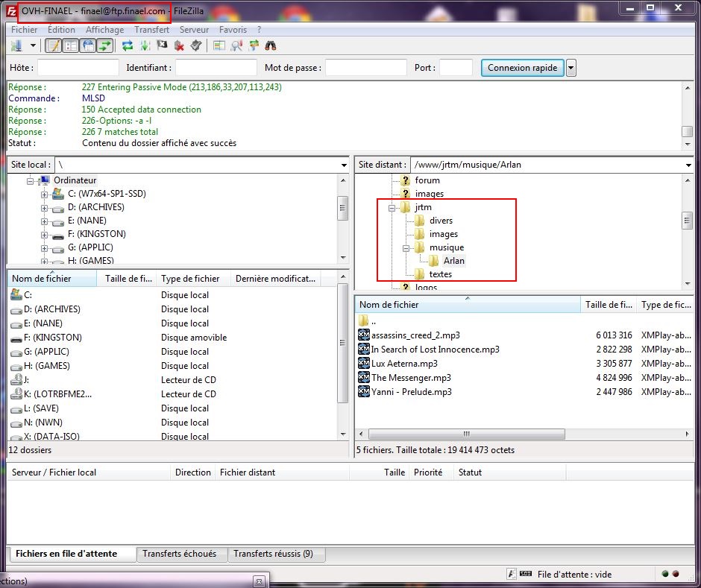Open the Transfert menu
This screenshot has width=701, height=588.
click(151, 30)
